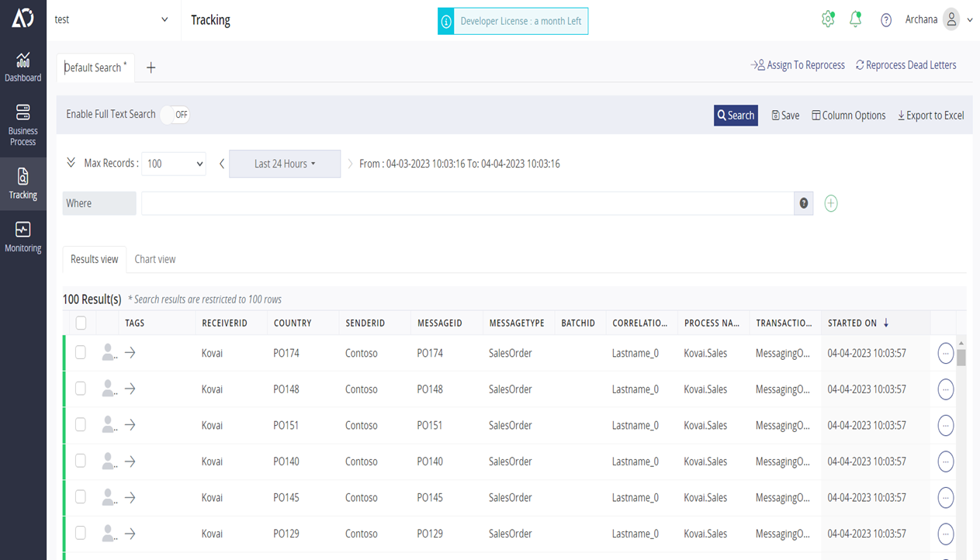Viewport: 980px width, 560px height.
Task: Click the PROCESS NA... column header
Action: (712, 323)
